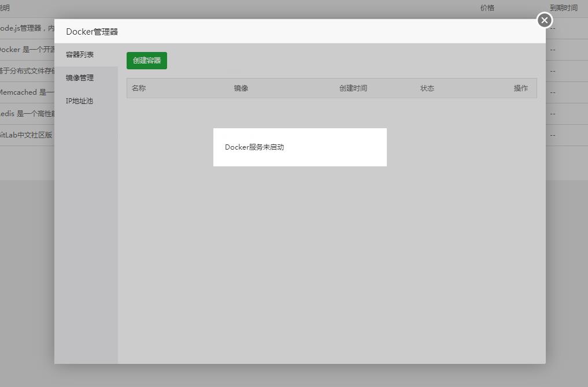Click the Docker管理器 dialog title
Screen dimensions: 588x387
tap(92, 32)
